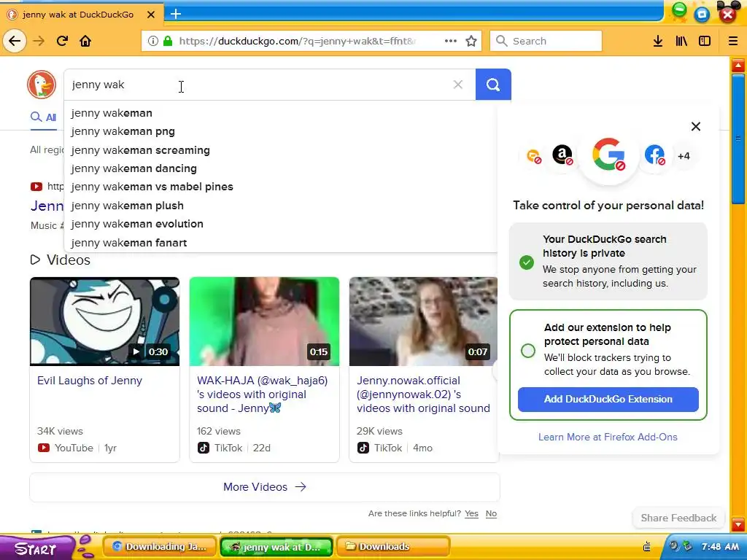This screenshot has width=747, height=560.
Task: Choose suggestion 'jenny wakeman'
Action: pyautogui.click(x=281, y=113)
